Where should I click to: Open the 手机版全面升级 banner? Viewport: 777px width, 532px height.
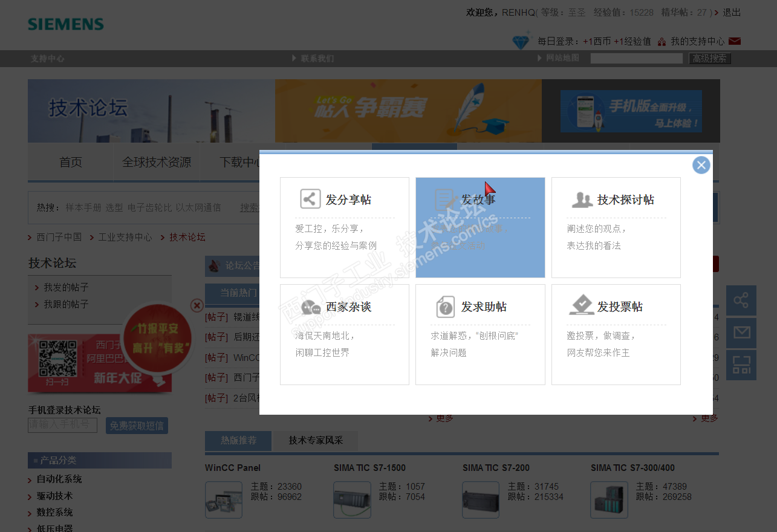click(631, 111)
